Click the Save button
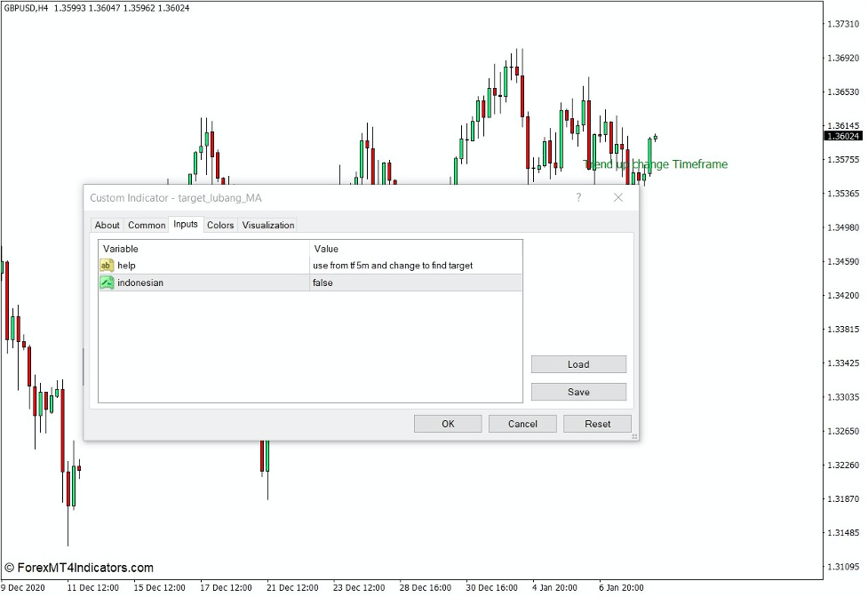Viewport: 868px width, 597px height. [x=577, y=391]
